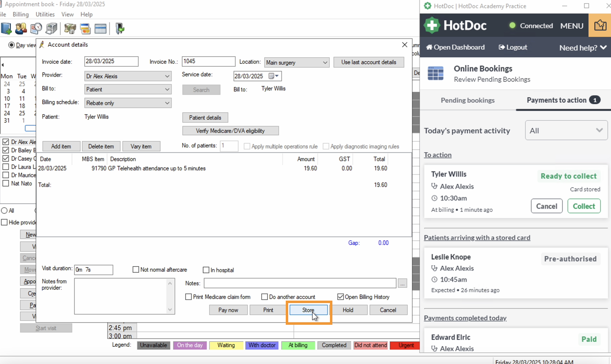Open the Billing schedule dropdown
This screenshot has width=611, height=364.
[x=128, y=103]
